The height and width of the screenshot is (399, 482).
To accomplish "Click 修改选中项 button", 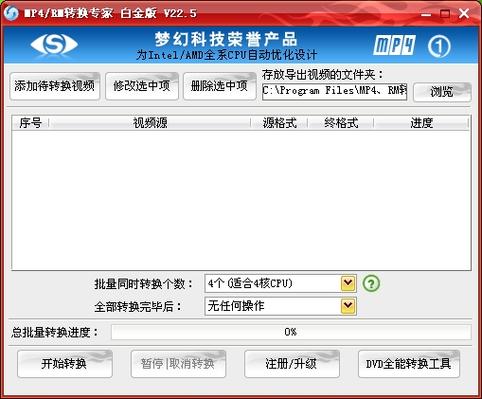I will click(142, 86).
